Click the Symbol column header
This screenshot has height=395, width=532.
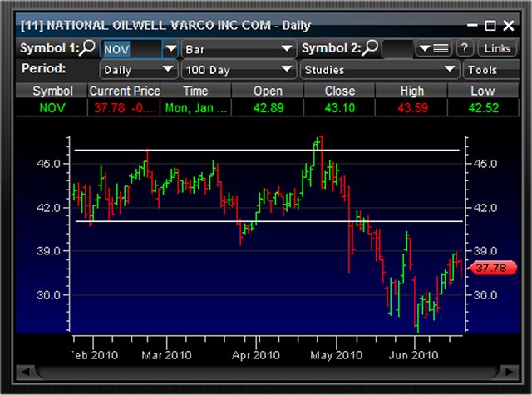(x=52, y=91)
